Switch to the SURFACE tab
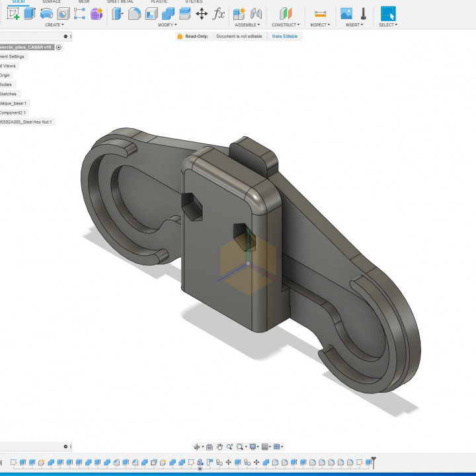 (x=52, y=2)
